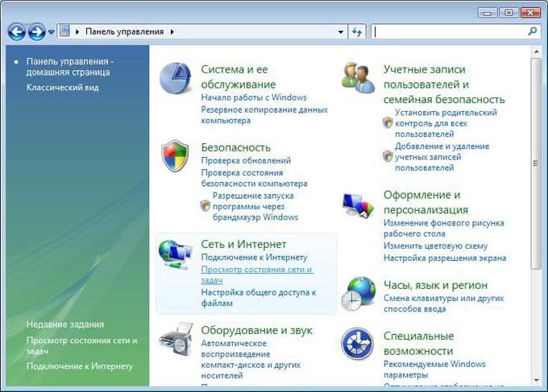Viewport: 548px width, 392px height.
Task: Open Просмотр состояния сети и задач link
Action: (255, 270)
